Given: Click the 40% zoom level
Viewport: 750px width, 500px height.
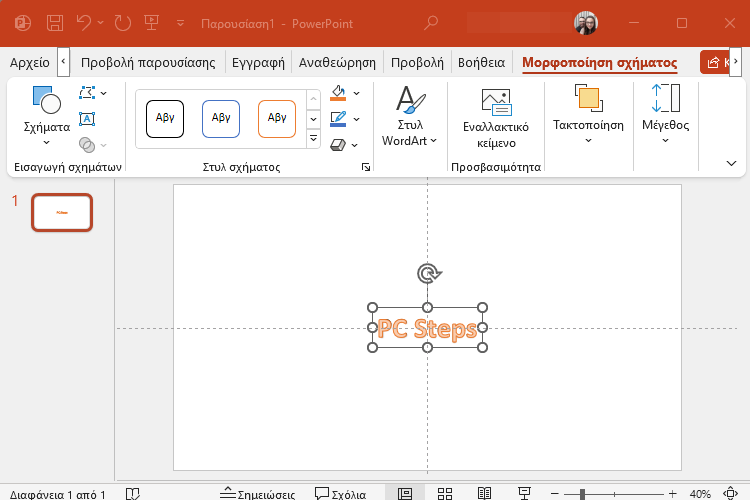Looking at the screenshot, I should 700,494.
